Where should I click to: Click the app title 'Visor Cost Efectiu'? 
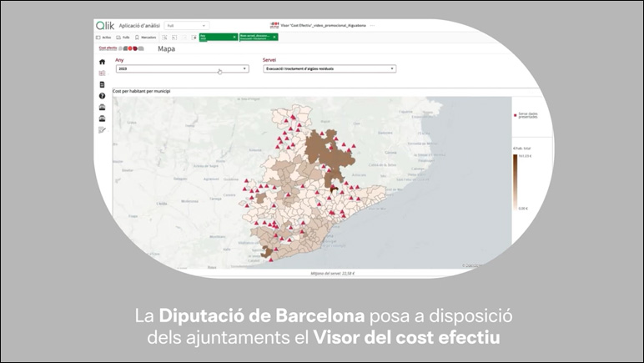[325, 26]
